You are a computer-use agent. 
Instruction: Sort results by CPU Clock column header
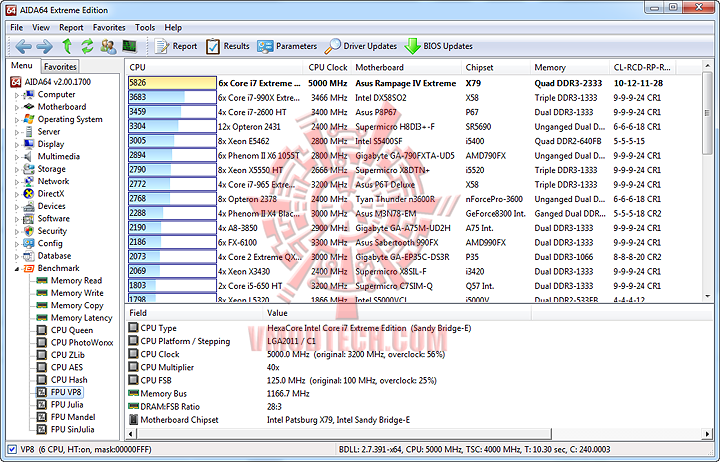point(327,67)
